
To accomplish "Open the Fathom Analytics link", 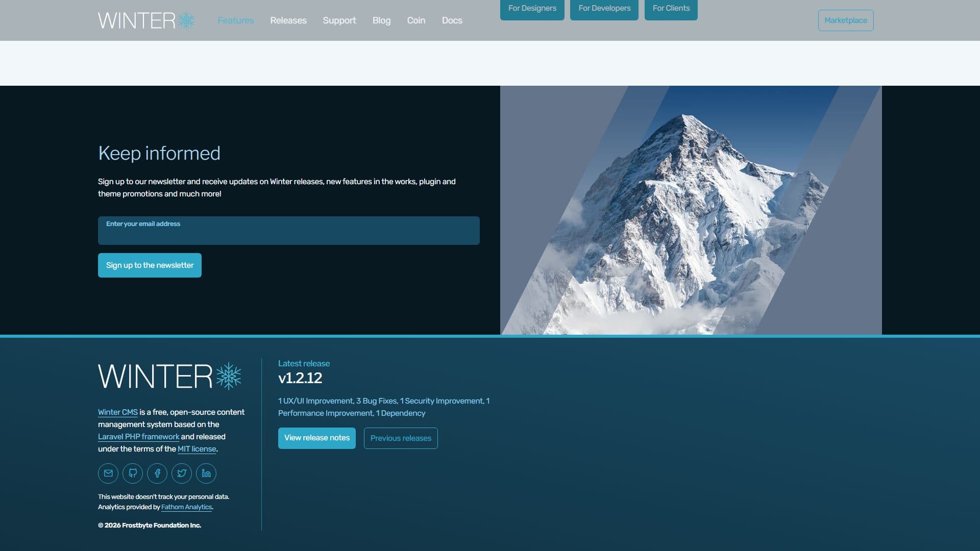I will [x=186, y=507].
